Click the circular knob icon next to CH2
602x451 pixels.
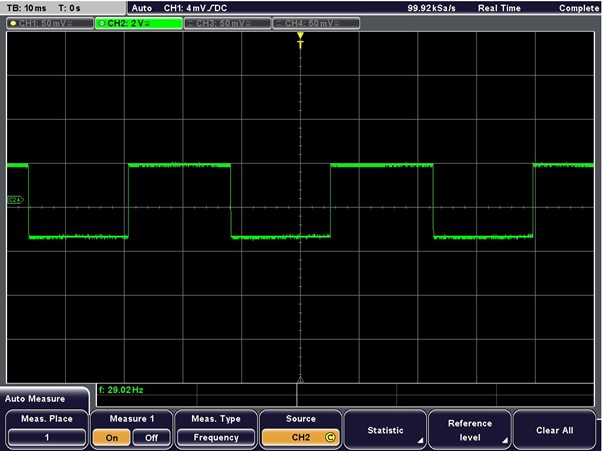(330, 437)
